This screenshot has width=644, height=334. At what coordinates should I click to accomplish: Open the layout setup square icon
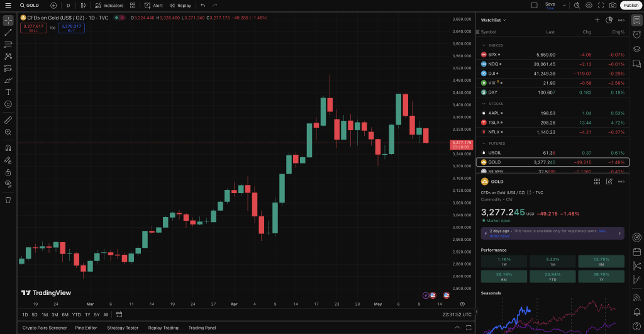point(534,5)
